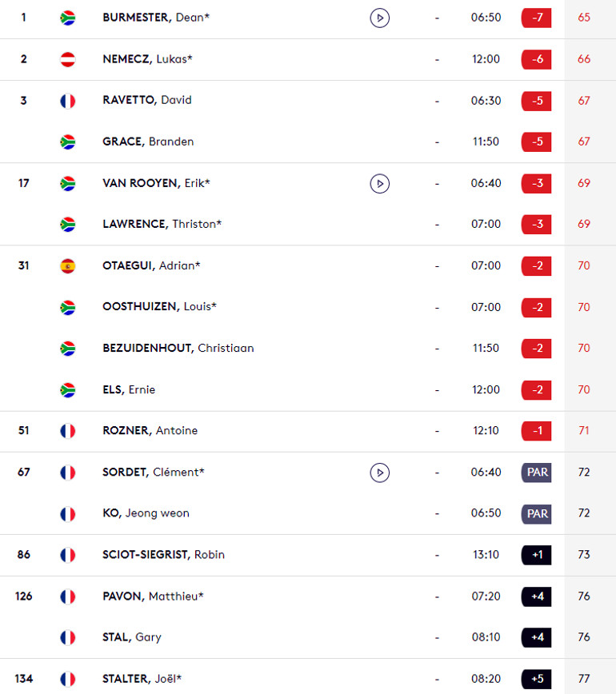Click tee time 07:00 for Thriston Lawrence
This screenshot has width=616, height=694.
(486, 224)
